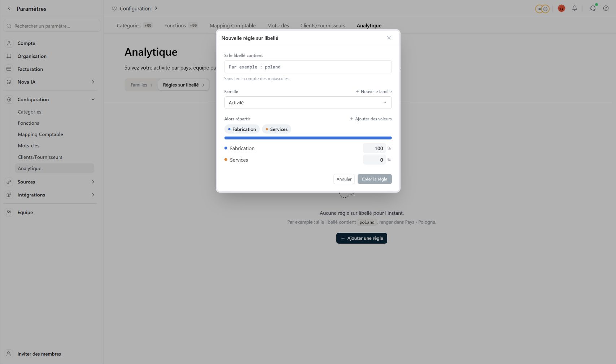Click the Compte person icon

tap(9, 43)
